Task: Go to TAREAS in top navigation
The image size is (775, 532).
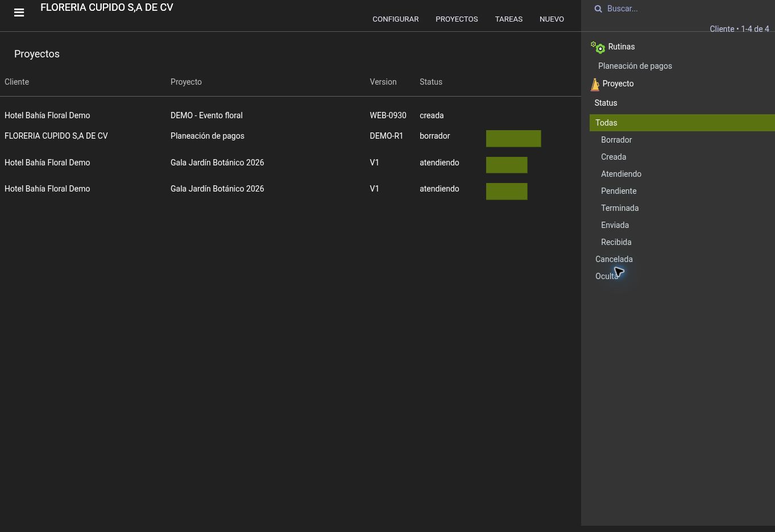Action: pos(509,19)
